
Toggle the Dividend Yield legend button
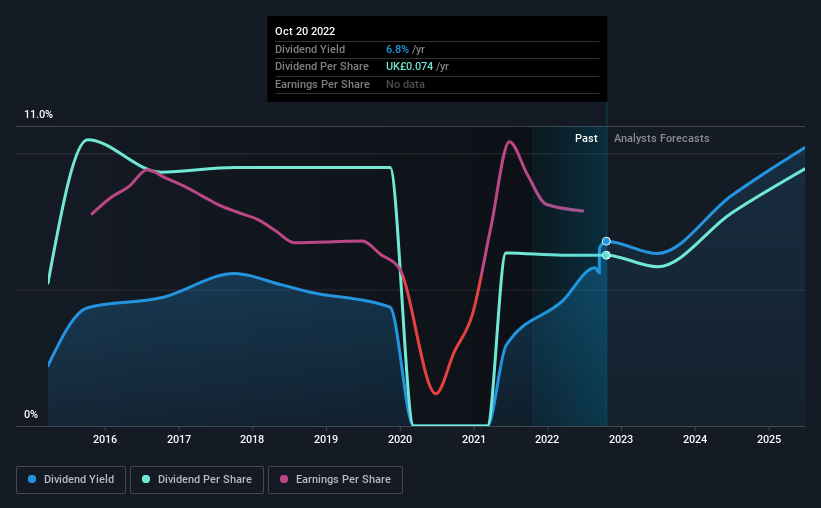(x=71, y=480)
